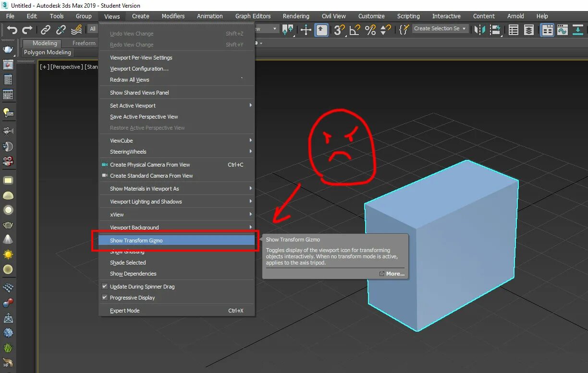Expand the ViewCube submenu

pyautogui.click(x=176, y=141)
